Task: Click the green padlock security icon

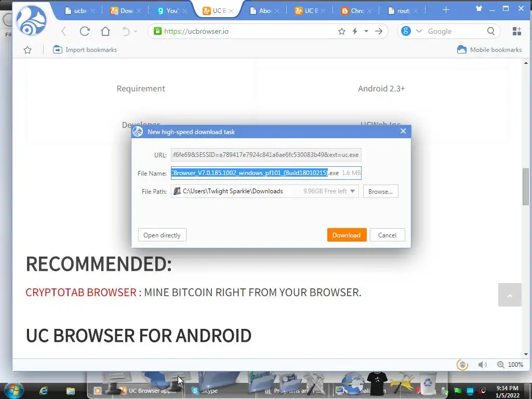Action: tap(157, 31)
